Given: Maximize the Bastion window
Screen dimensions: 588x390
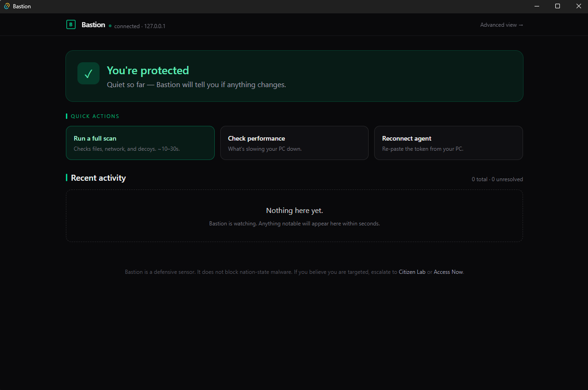Looking at the screenshot, I should 558,6.
